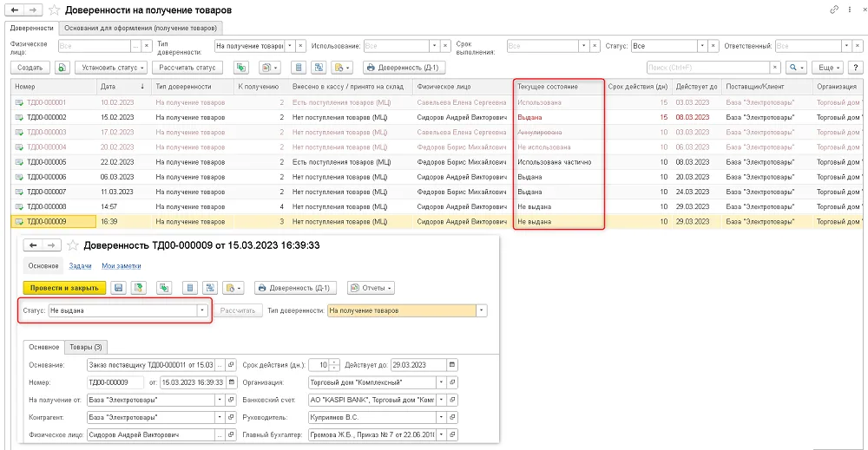Clear the search field with the x button
Image resolution: width=868 pixels, height=450 pixels.
click(775, 68)
